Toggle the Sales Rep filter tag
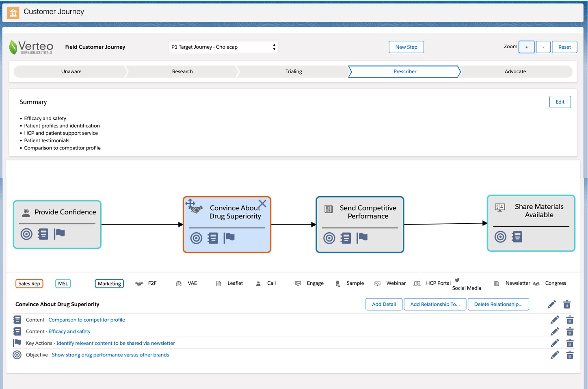 coord(29,283)
